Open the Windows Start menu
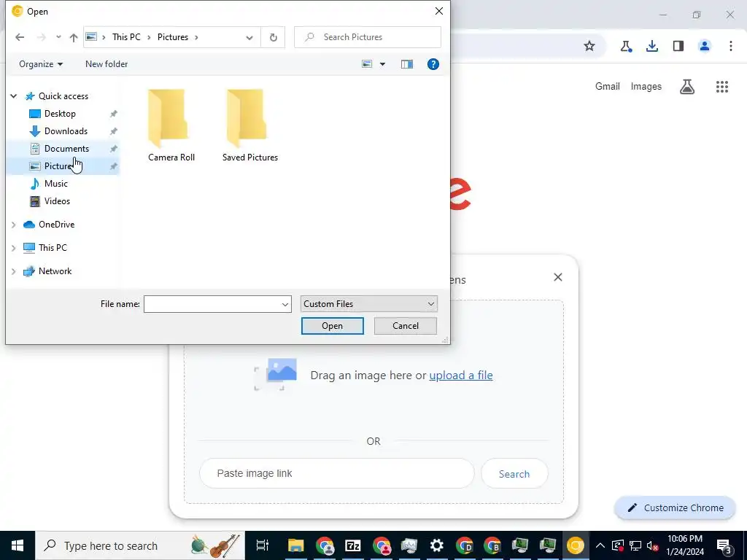The height and width of the screenshot is (560, 747). 18,545
